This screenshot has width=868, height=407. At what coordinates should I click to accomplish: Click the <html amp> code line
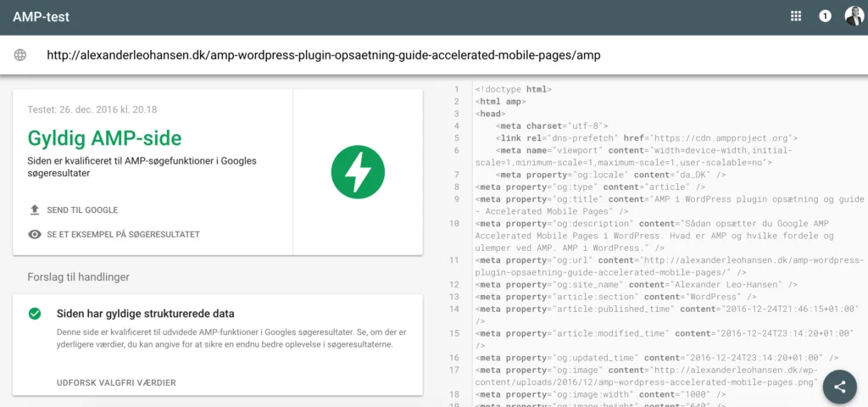click(500, 102)
